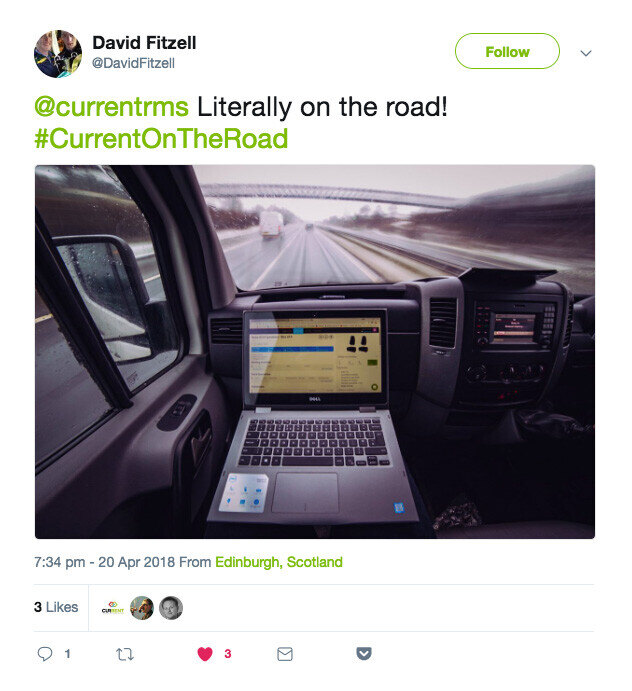The height and width of the screenshot is (691, 632).
Task: Toggle the red heart like icon
Action: (205, 654)
